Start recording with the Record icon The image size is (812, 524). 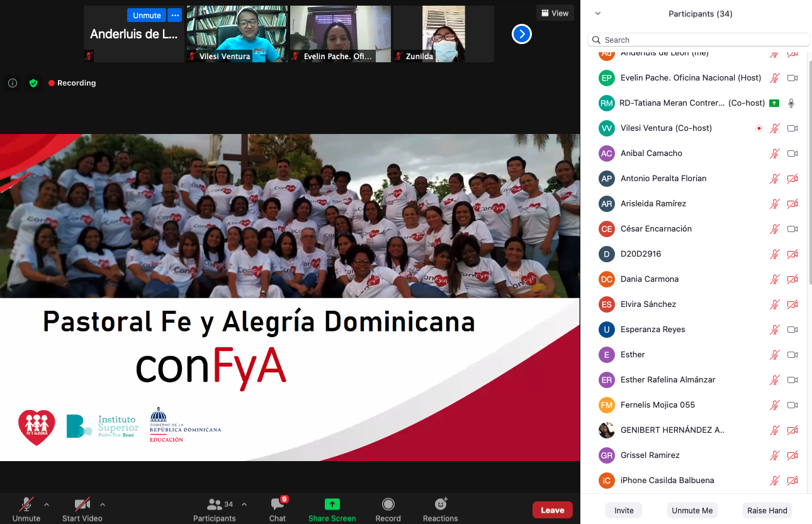click(x=388, y=504)
